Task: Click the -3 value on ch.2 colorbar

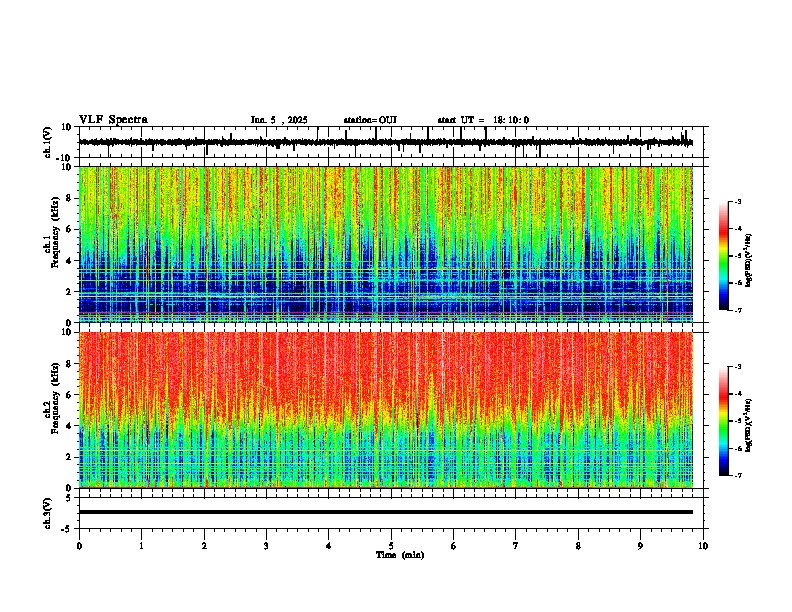Action: coord(738,367)
